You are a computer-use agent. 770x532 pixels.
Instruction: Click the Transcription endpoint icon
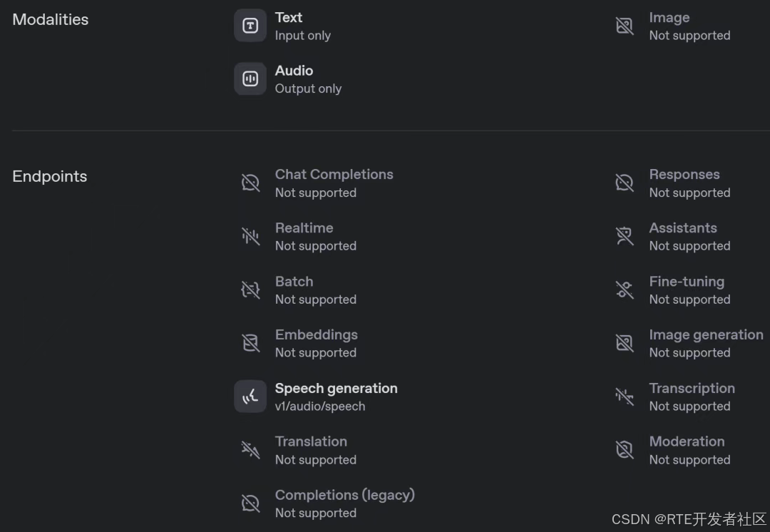pos(625,397)
